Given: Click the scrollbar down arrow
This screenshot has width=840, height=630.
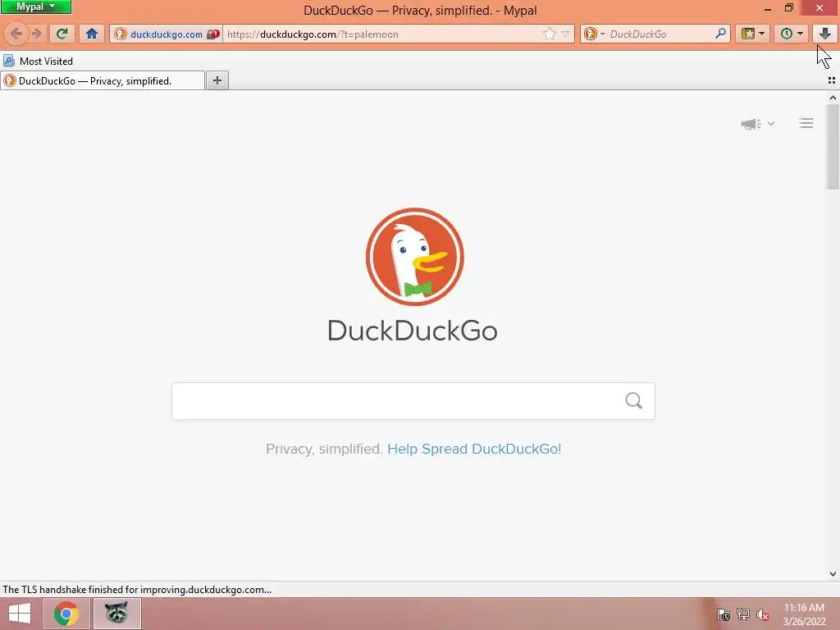Looking at the screenshot, I should tap(833, 573).
